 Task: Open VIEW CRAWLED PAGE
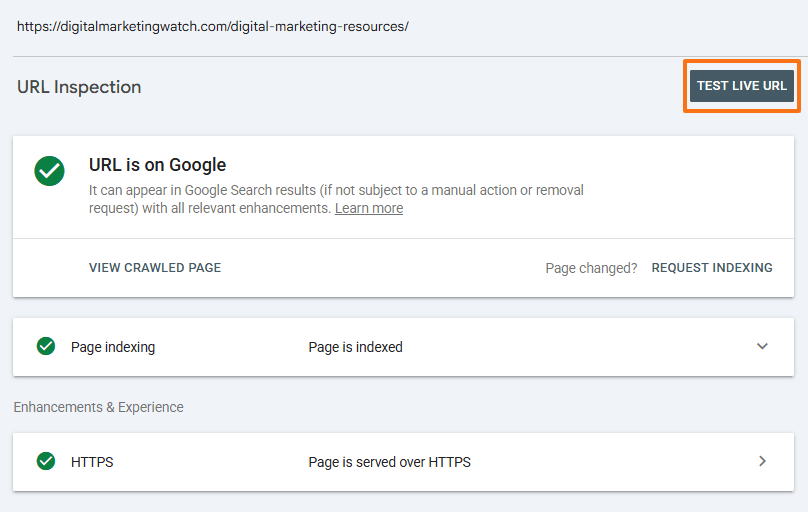point(155,268)
